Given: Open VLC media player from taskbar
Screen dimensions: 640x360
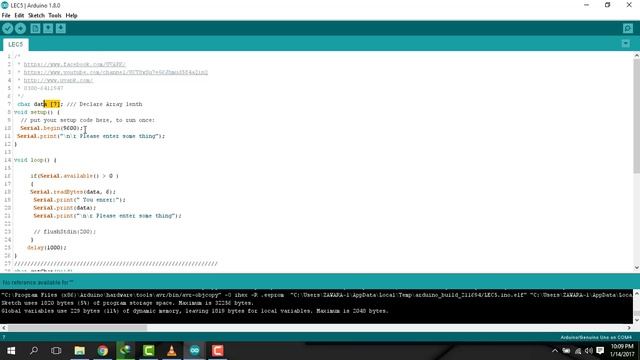Looking at the screenshot, I should pos(171,351).
